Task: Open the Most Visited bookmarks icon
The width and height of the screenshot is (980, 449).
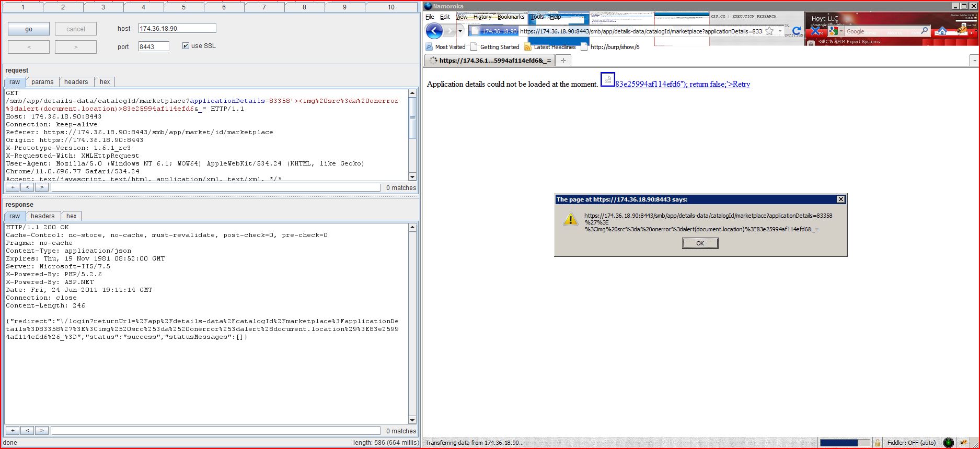Action: coord(430,47)
